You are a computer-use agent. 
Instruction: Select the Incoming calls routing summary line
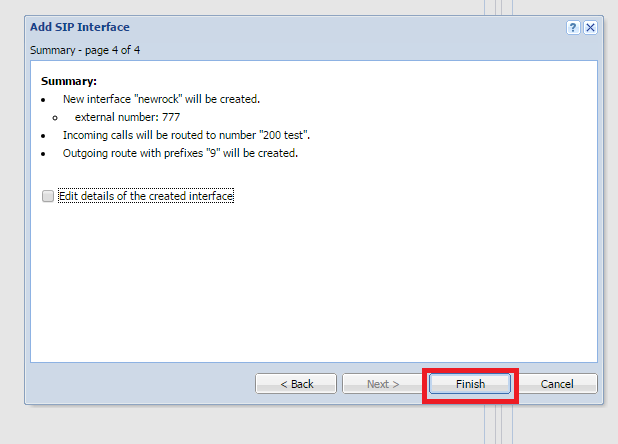tap(186, 135)
